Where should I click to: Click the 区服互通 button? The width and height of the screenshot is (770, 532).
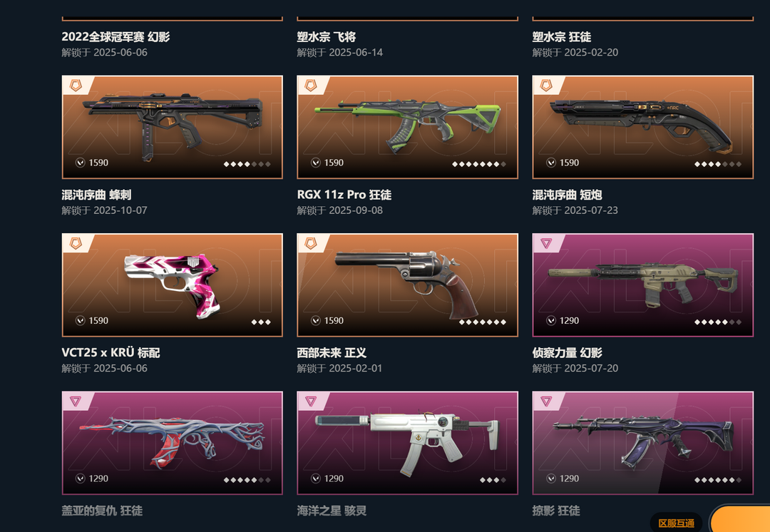[x=676, y=523]
